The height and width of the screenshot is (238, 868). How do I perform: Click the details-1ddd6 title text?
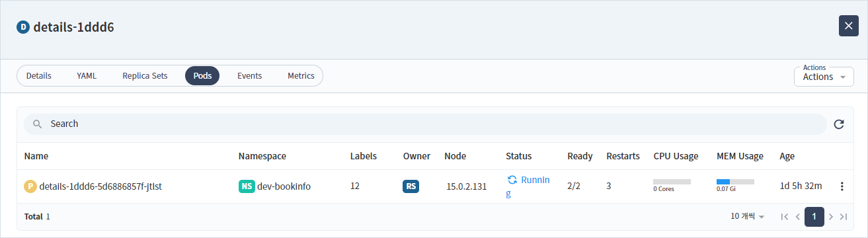tap(74, 27)
